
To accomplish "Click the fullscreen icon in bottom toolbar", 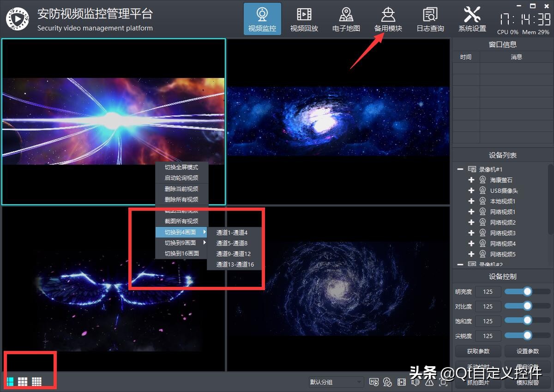I will tap(444, 382).
